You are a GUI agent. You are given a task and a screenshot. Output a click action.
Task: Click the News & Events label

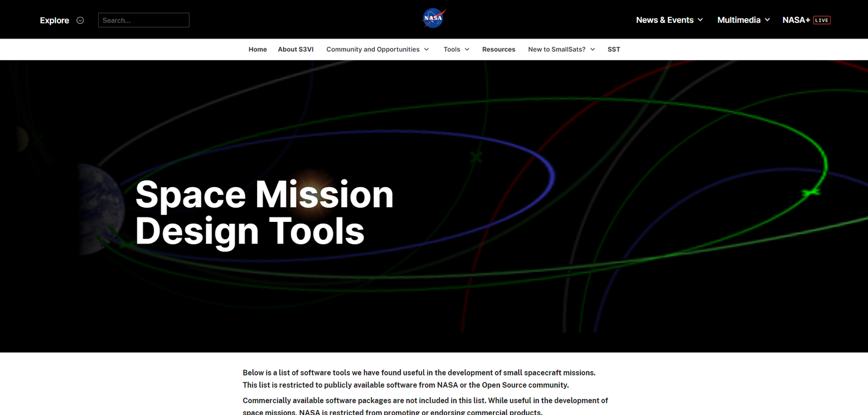665,20
